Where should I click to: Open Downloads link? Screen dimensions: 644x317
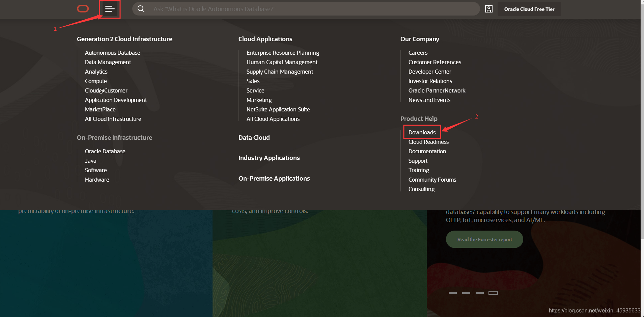pyautogui.click(x=422, y=132)
